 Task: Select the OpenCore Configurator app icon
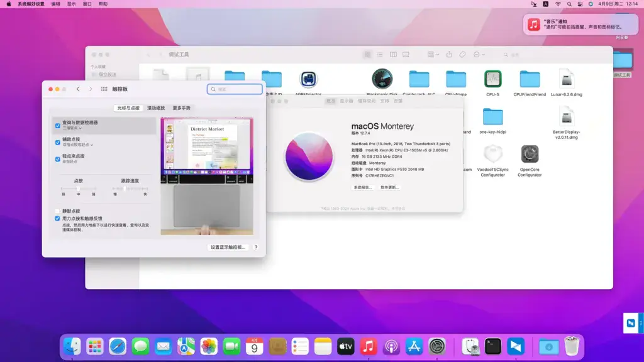tap(530, 155)
